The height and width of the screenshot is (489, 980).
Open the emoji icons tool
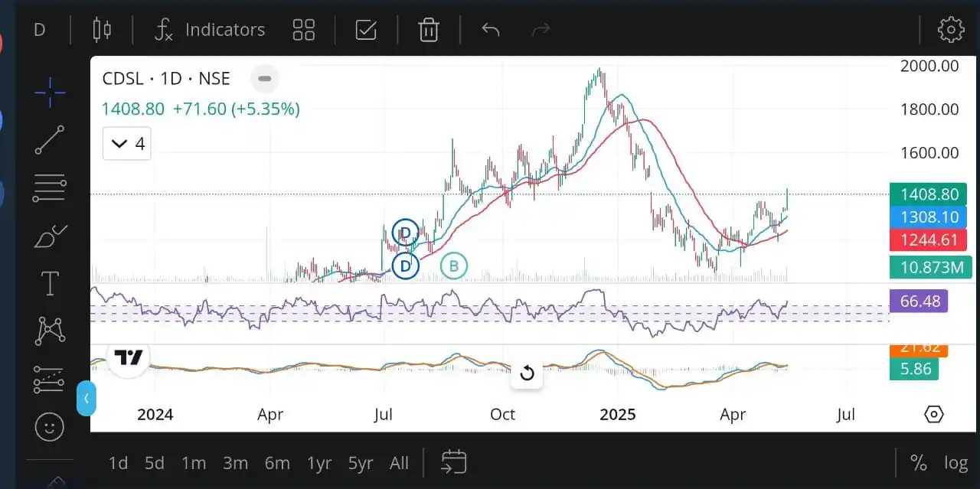click(50, 427)
